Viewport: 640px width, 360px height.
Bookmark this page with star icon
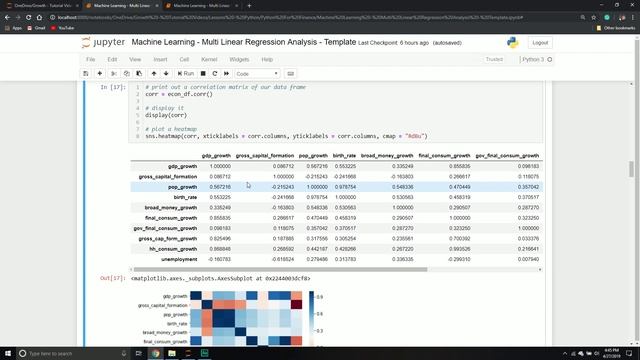click(x=593, y=18)
